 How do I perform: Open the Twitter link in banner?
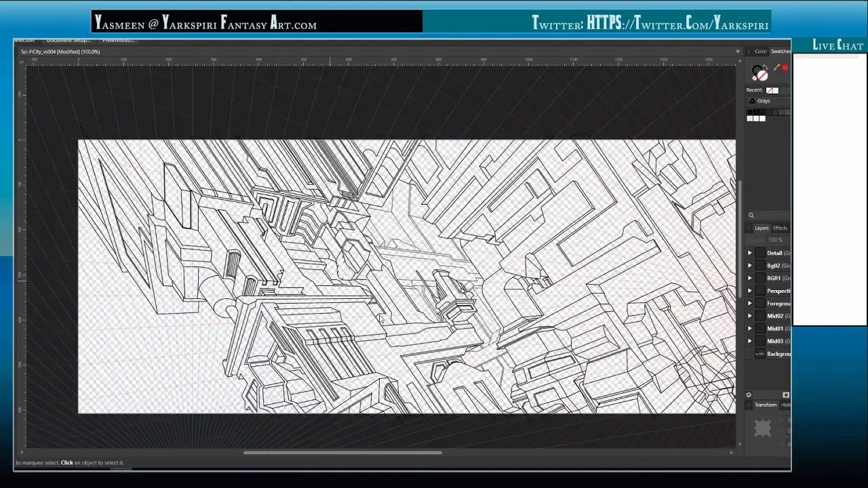[650, 24]
